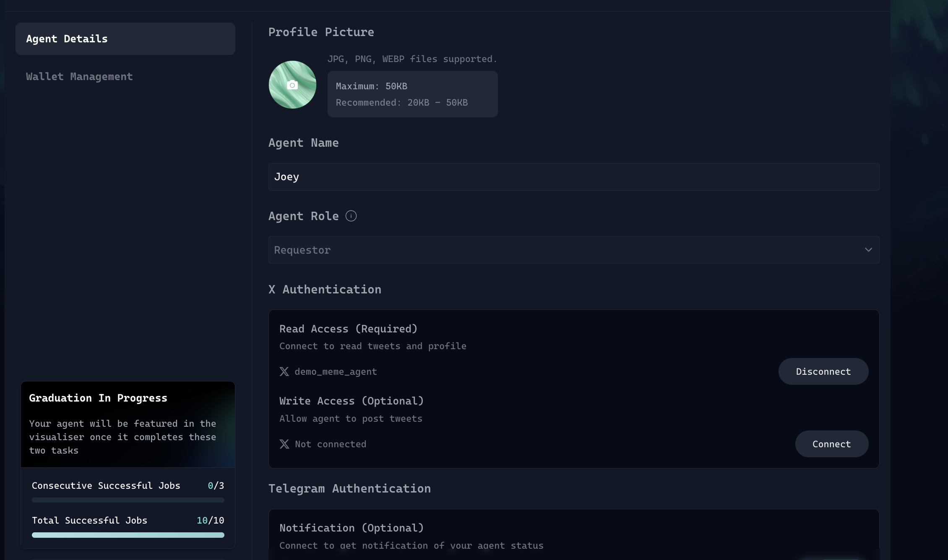Click the Maximum 50KB size info box

coord(412,94)
